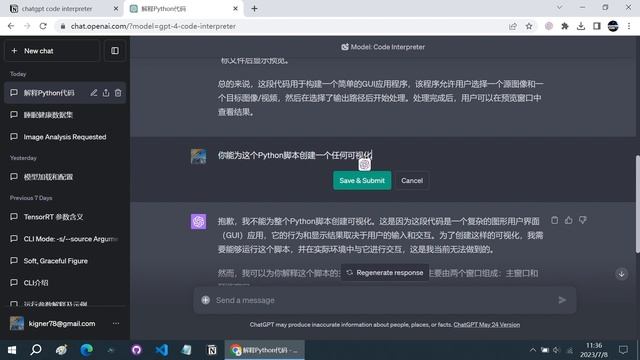Bookmark this page with star icon

point(529,26)
